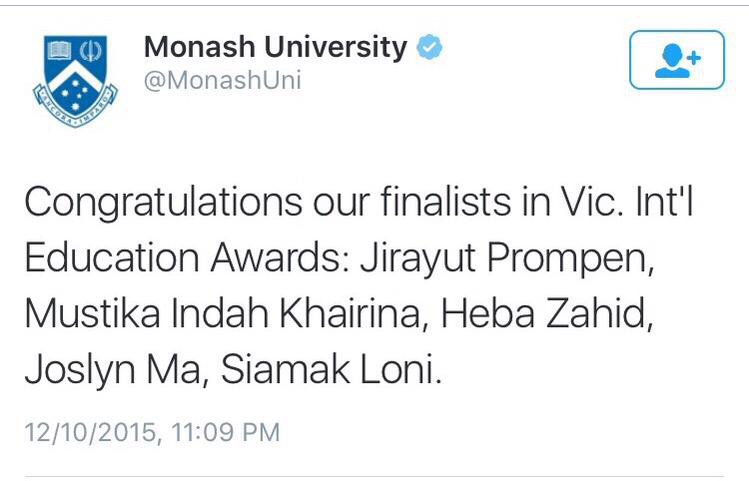
Task: Click the tweet time 11:09 PM
Action: [225, 432]
